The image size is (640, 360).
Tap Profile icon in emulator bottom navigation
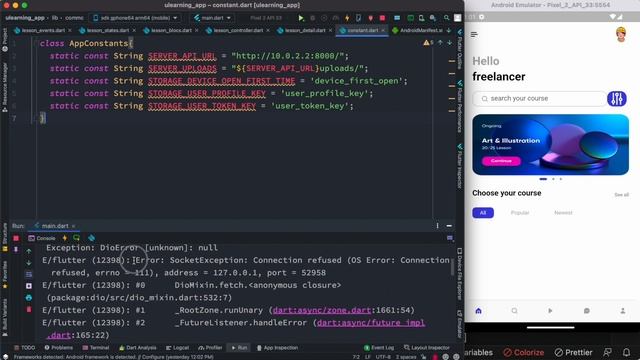click(x=622, y=311)
